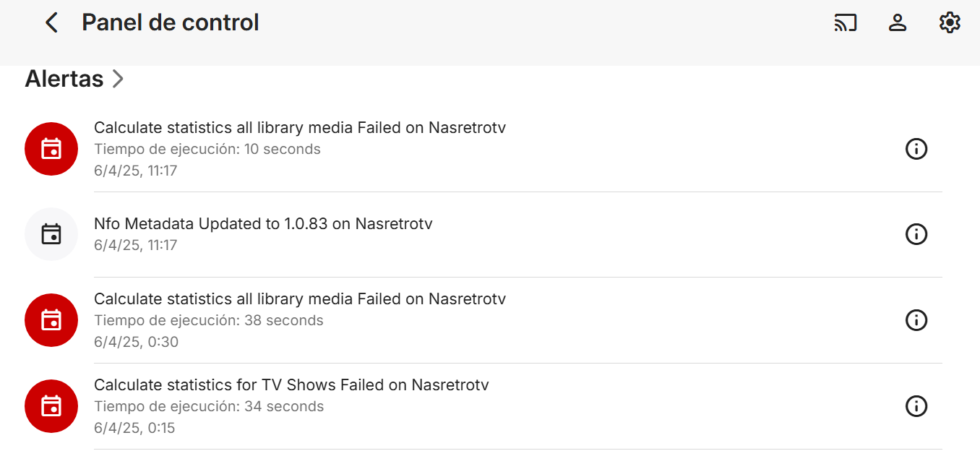Show info for Nfo Metadata Updated alert
Screen dimensions: 980x464
click(916, 234)
